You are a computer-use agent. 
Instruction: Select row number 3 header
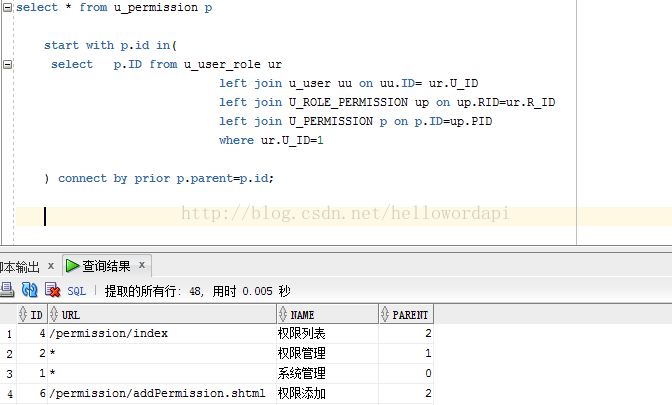pos(9,373)
